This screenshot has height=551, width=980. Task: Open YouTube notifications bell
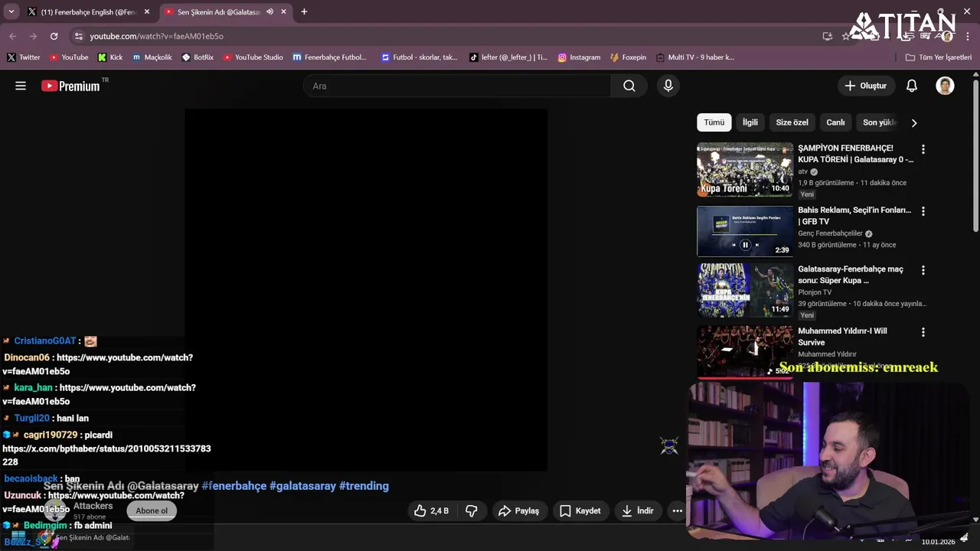click(x=912, y=86)
